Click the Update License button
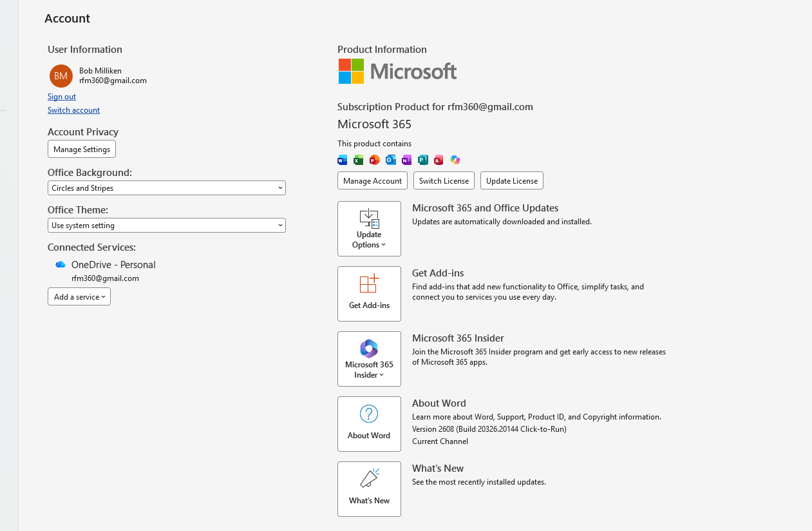The width and height of the screenshot is (812, 531). (x=512, y=180)
